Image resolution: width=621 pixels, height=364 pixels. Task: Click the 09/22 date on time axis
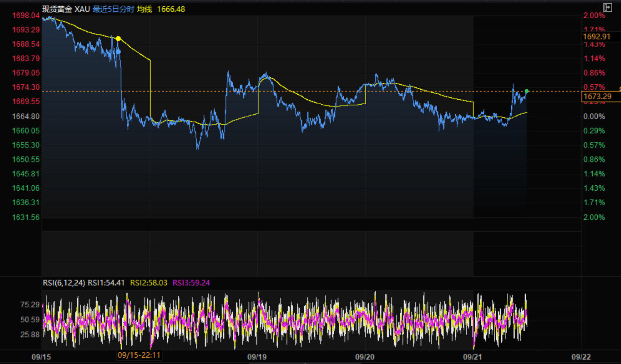click(x=581, y=357)
